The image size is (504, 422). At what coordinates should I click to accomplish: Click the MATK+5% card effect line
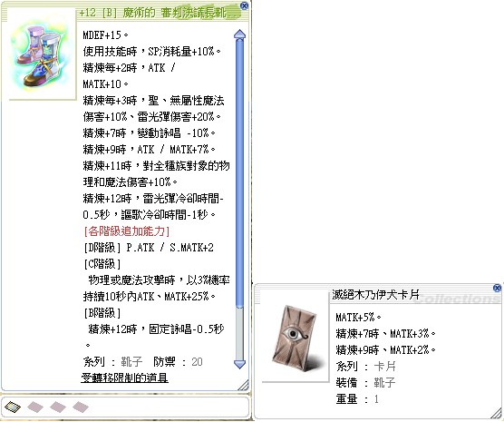(x=358, y=317)
